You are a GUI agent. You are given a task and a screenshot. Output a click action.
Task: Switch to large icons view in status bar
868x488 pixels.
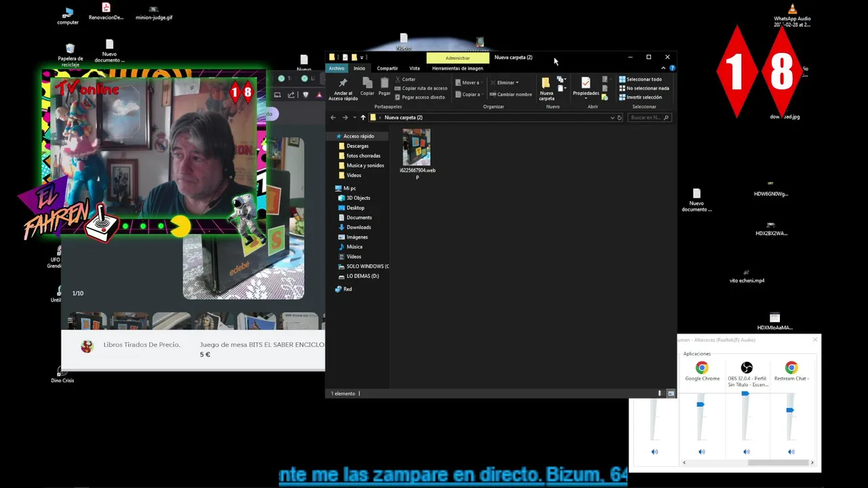[671, 393]
